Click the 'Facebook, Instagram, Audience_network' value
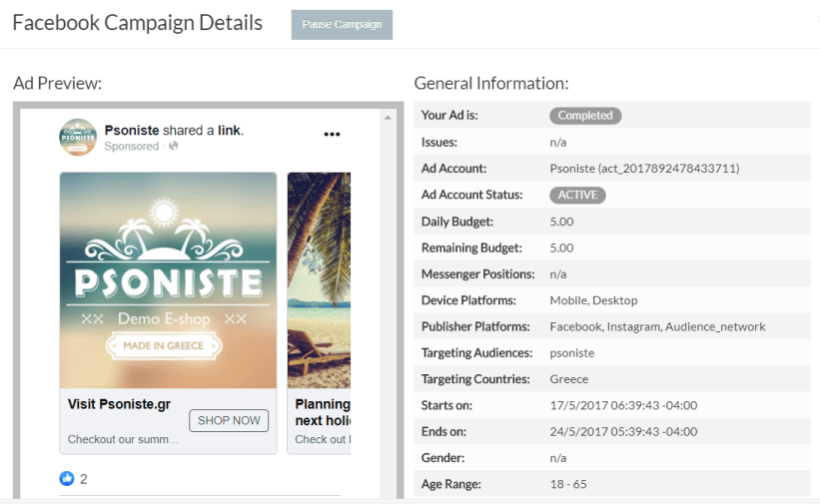This screenshot has height=504, width=820. click(x=657, y=326)
